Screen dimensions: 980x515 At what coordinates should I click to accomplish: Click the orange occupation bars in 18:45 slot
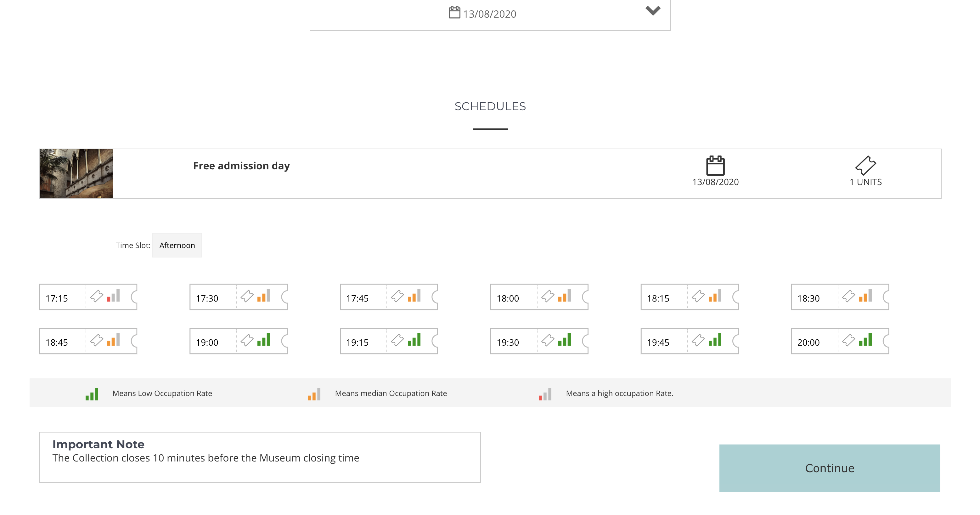[x=113, y=340]
